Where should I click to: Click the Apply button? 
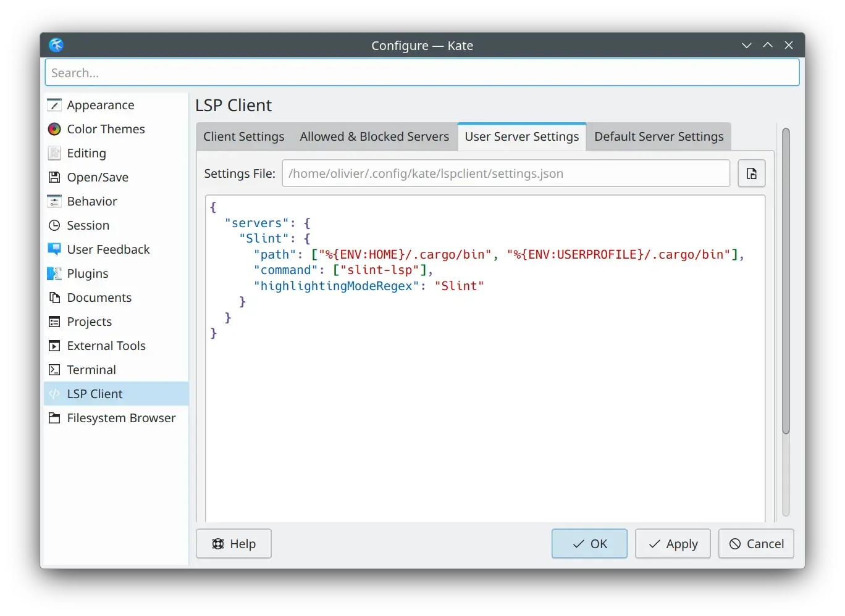(x=673, y=544)
